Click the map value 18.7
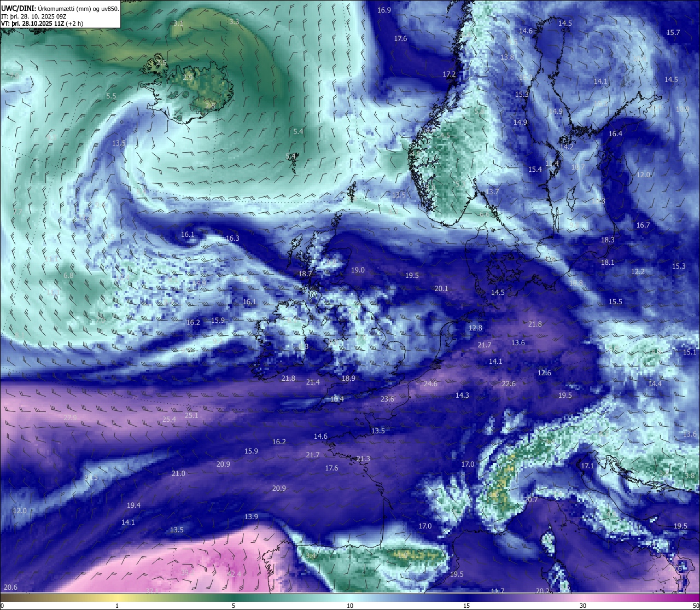Viewport: 700px width, 610px height. [305, 274]
